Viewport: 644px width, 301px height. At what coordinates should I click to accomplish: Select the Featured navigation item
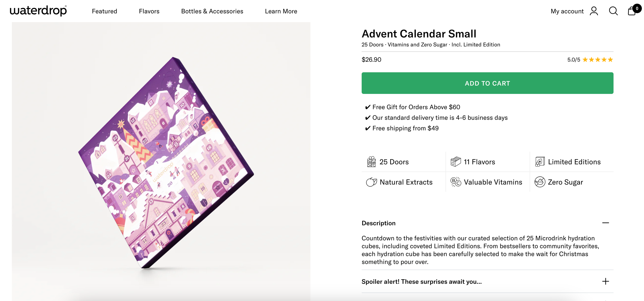[x=104, y=11]
